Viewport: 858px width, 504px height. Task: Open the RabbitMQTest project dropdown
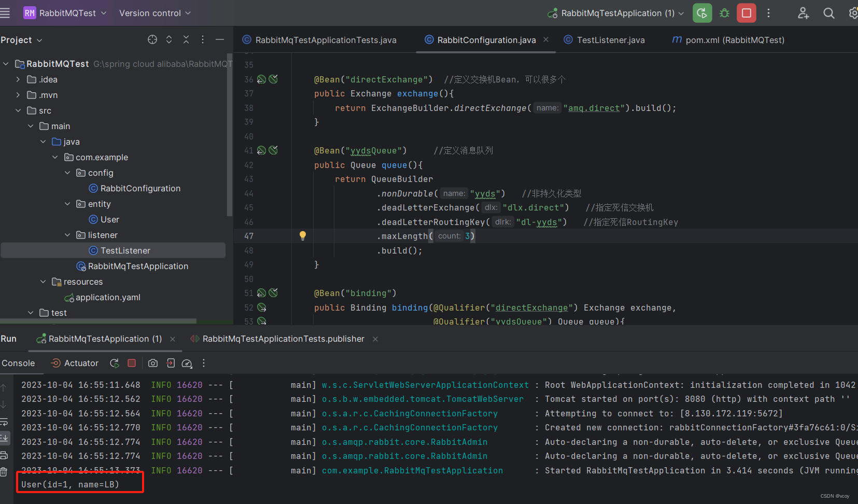tap(65, 13)
